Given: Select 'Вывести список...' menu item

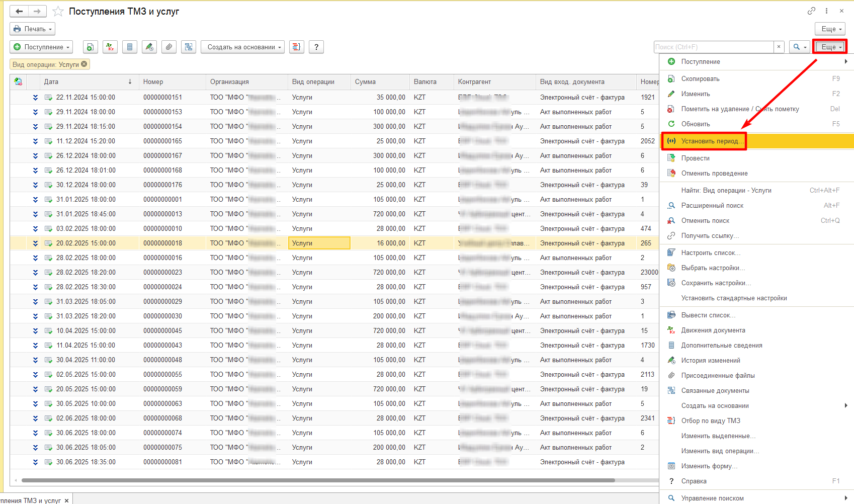Looking at the screenshot, I should coord(756,315).
